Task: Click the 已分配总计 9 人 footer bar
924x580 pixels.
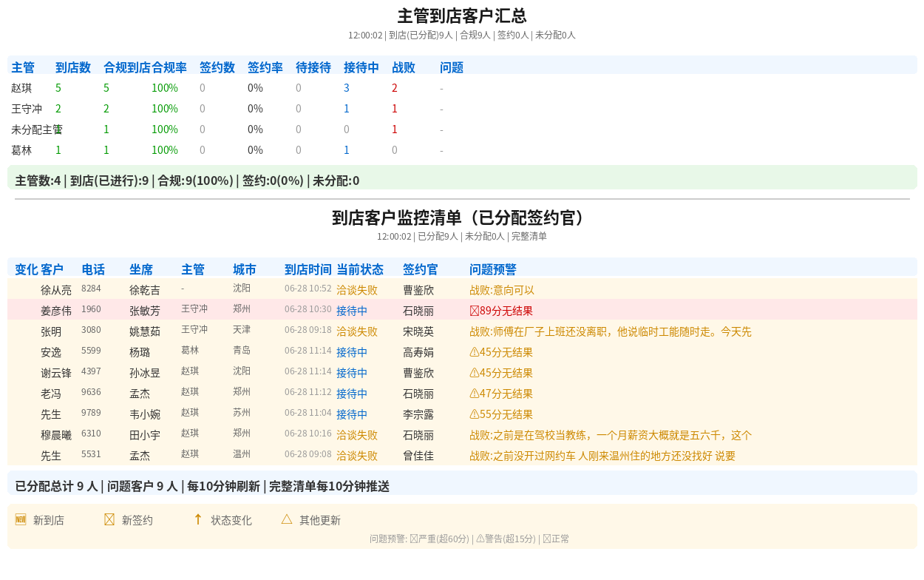Action: coord(462,483)
